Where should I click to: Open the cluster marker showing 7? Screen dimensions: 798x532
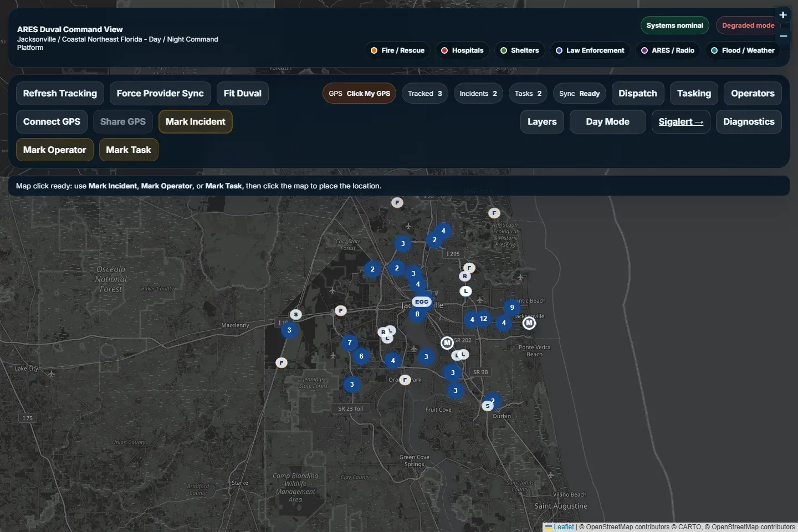(x=350, y=343)
